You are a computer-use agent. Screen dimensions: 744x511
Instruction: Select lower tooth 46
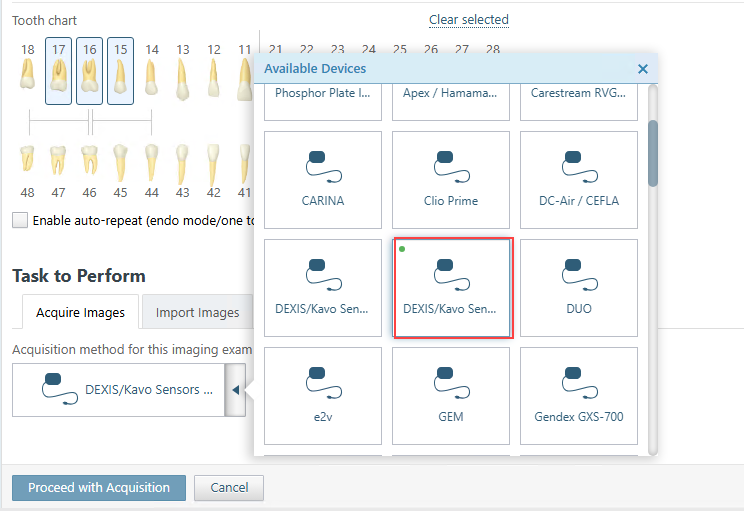pos(89,172)
